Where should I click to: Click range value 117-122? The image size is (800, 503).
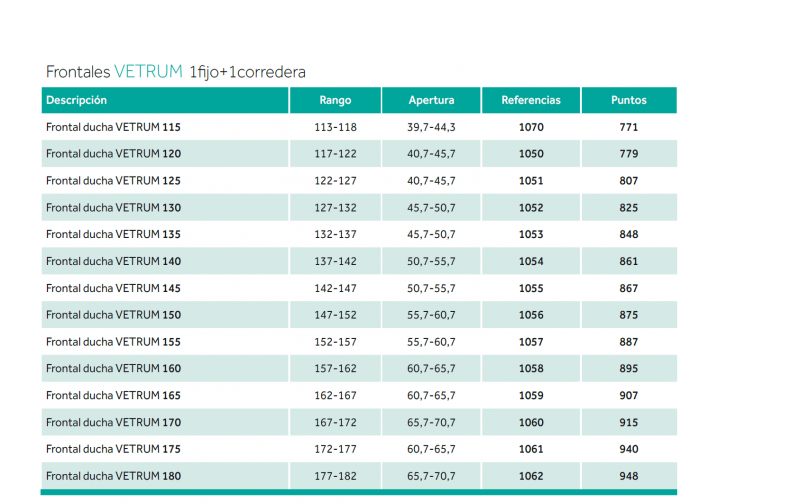(335, 154)
